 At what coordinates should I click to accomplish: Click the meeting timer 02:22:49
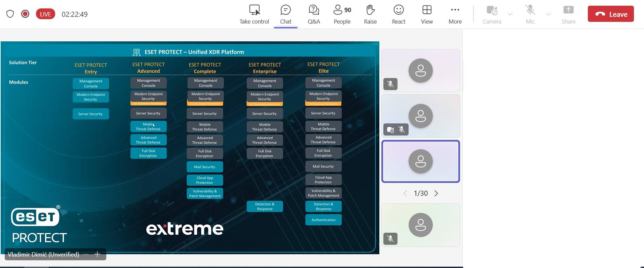coord(75,14)
